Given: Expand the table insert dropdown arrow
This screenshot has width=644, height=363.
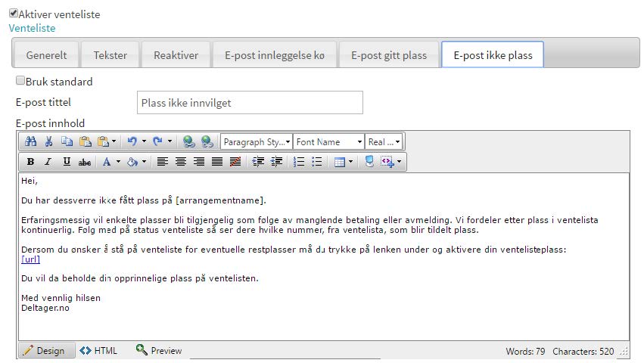Looking at the screenshot, I should coord(350,162).
